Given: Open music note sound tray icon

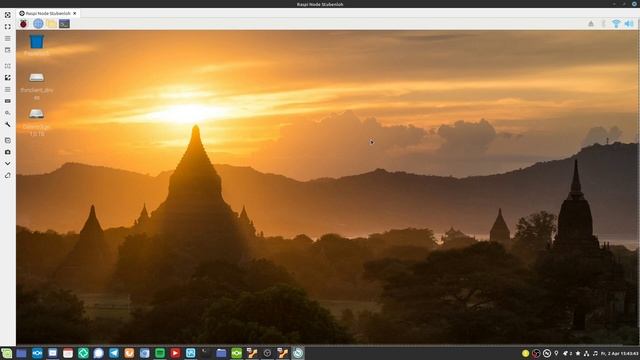Looking at the screenshot, I should (x=595, y=353).
